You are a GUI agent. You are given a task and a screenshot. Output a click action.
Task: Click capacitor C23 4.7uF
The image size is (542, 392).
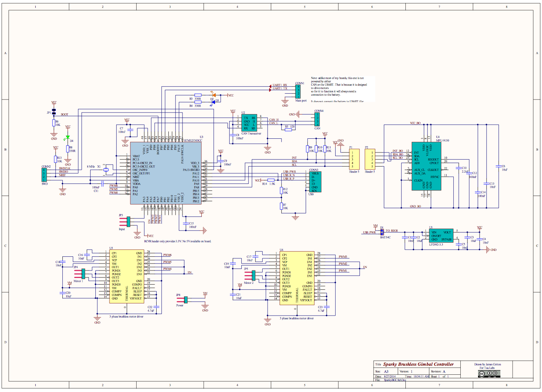(x=327, y=307)
